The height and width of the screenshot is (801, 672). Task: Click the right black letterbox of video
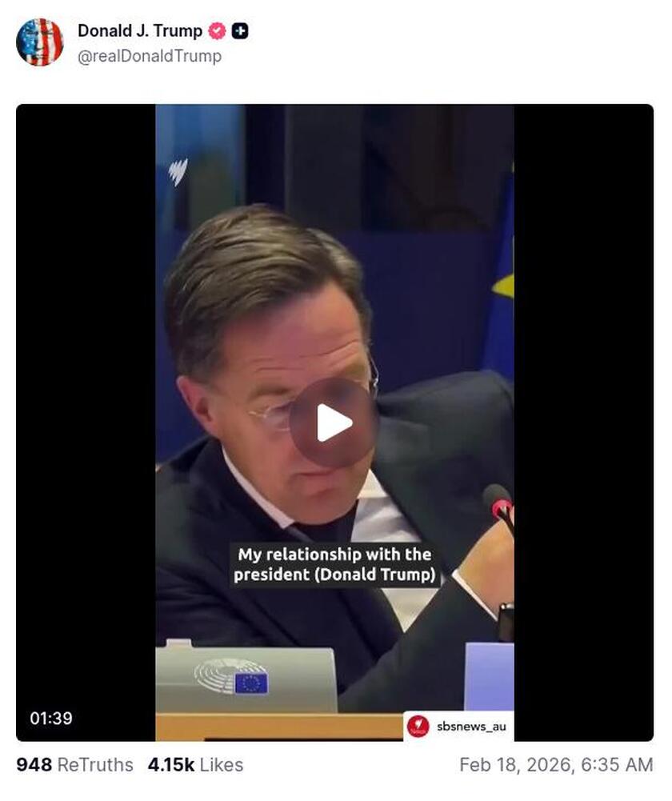point(584,423)
